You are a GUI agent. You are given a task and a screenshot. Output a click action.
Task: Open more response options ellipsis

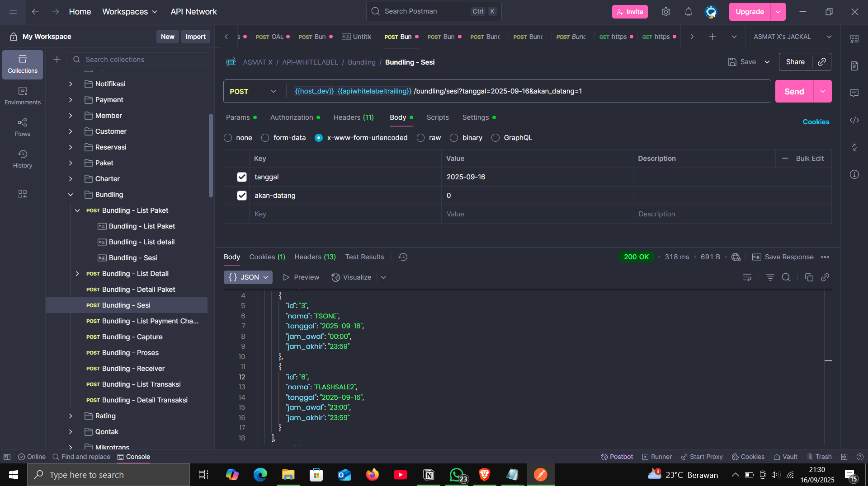[825, 257]
